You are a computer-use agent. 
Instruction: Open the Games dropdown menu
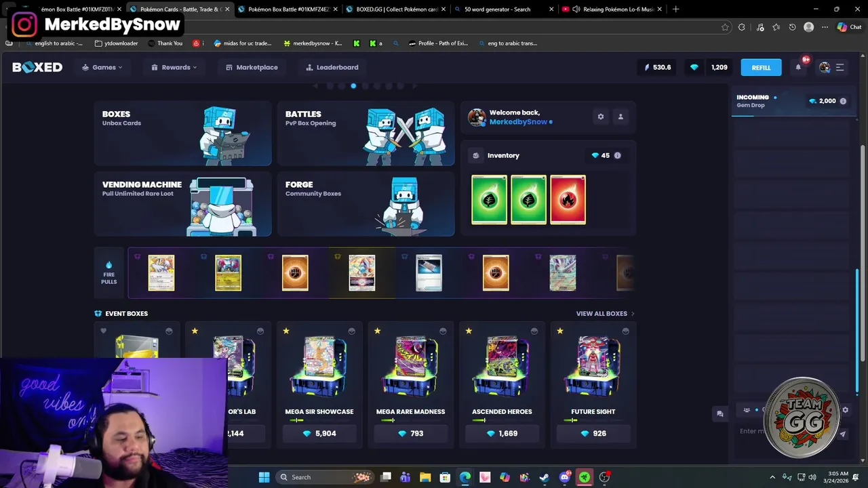102,67
